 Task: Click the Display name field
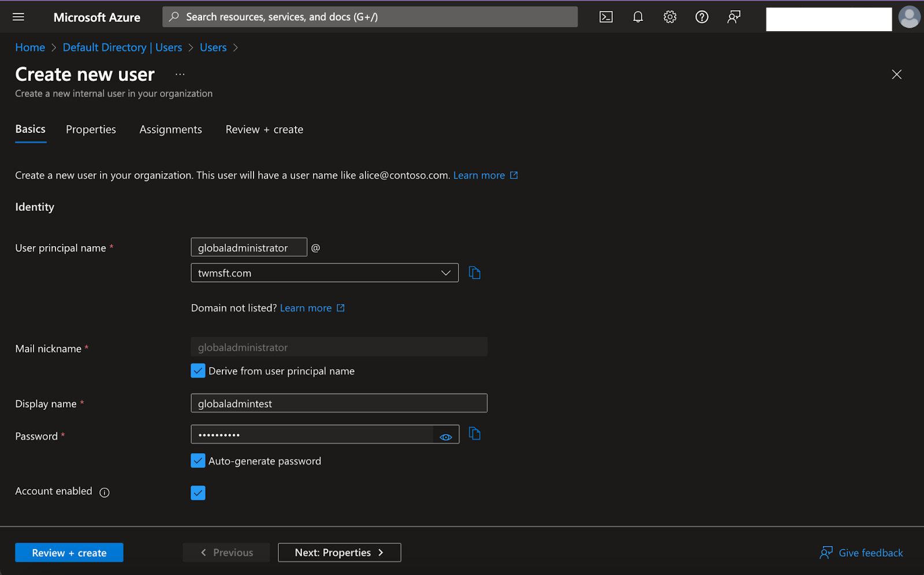[x=339, y=403]
